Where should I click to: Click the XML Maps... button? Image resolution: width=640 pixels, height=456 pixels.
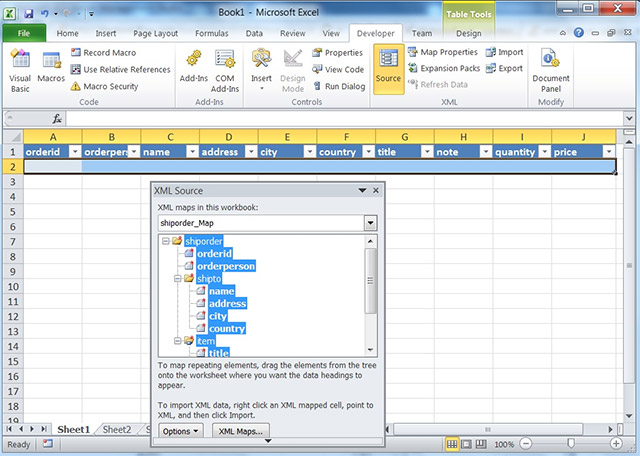240,431
